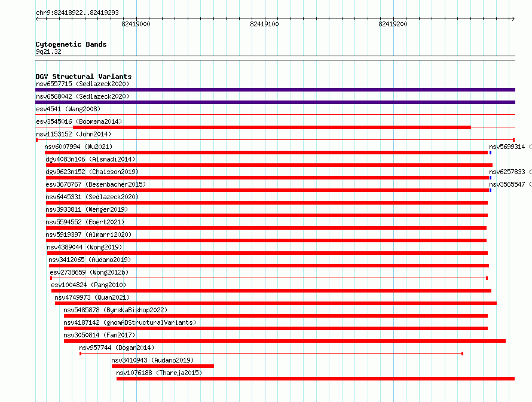532x402 pixels.
Task: Click the nsv6007994 (Wu2021) label
Action: pos(78,147)
